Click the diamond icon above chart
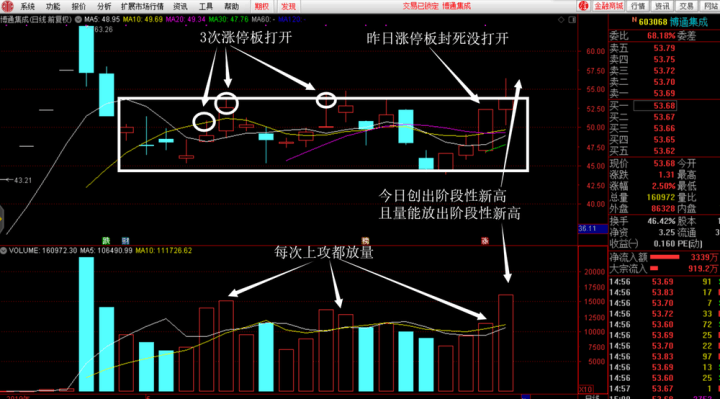The height and width of the screenshot is (399, 720). (x=561, y=20)
